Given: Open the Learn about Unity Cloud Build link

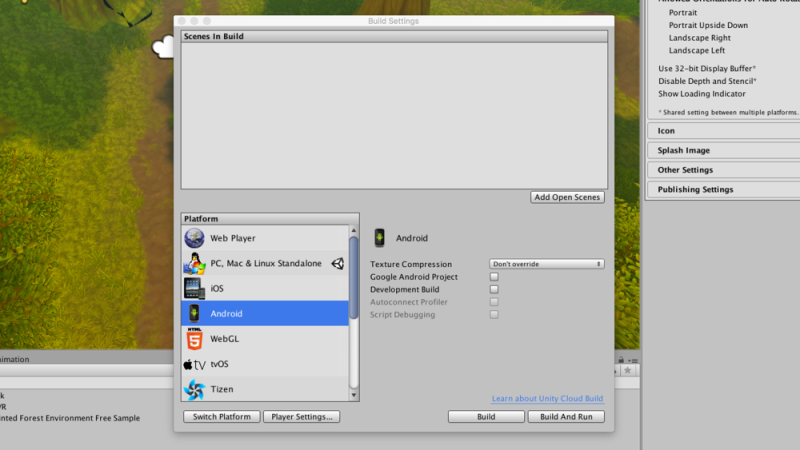Looking at the screenshot, I should click(x=548, y=399).
